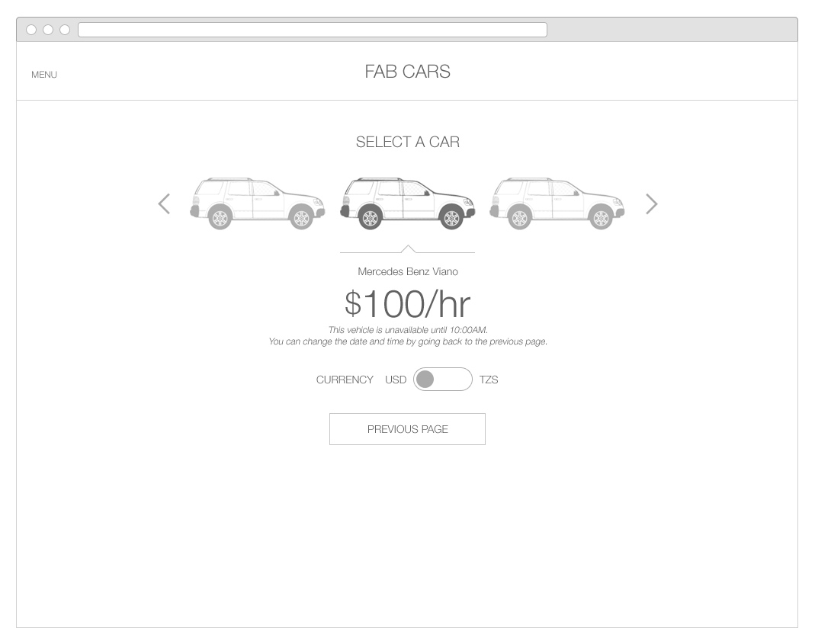815x644 pixels.
Task: Click the leftmost browser window circle
Action: [x=31, y=30]
